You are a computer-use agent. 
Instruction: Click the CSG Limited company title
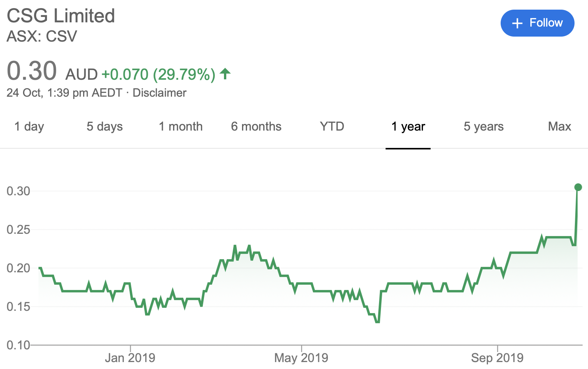tap(61, 16)
